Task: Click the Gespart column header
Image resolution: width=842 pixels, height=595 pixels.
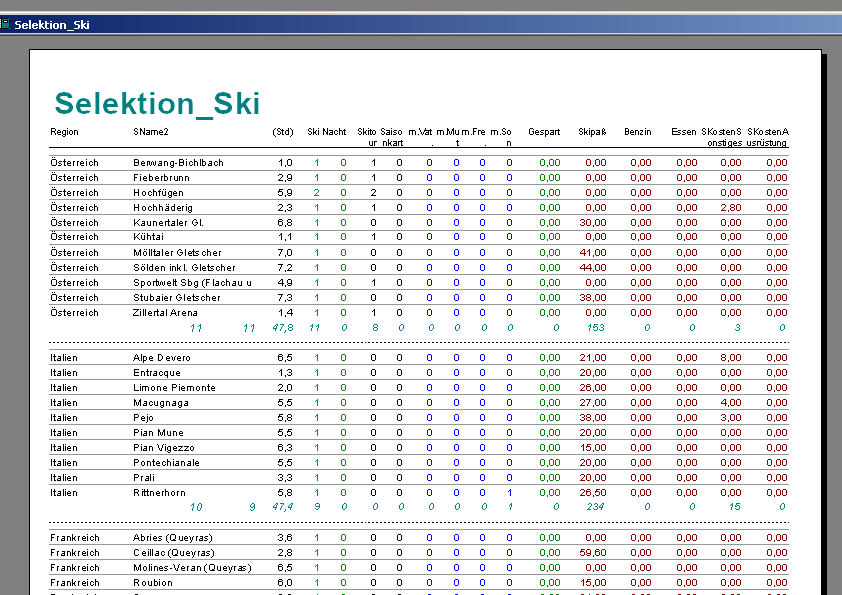Action: click(544, 132)
